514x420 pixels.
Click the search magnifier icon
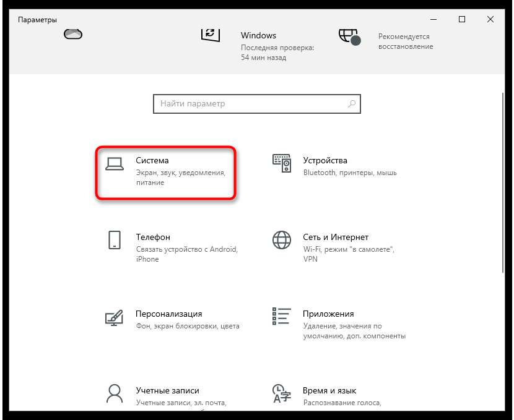click(352, 104)
